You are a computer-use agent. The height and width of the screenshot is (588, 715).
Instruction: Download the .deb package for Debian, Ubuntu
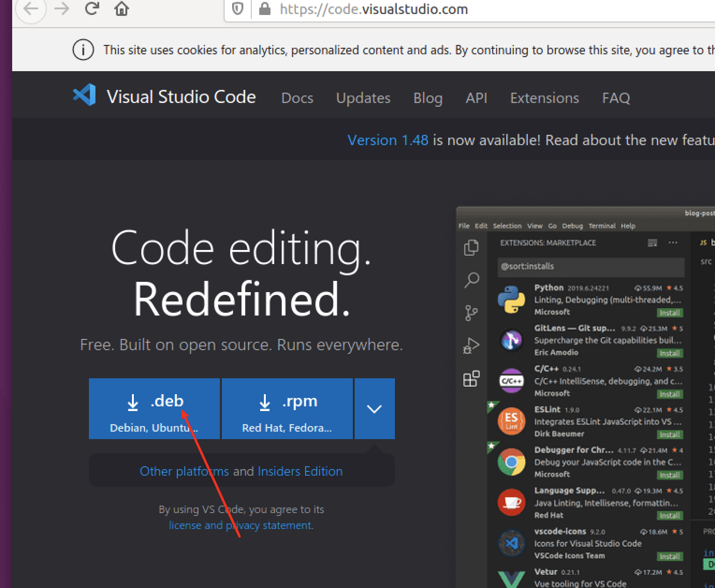[x=154, y=409]
